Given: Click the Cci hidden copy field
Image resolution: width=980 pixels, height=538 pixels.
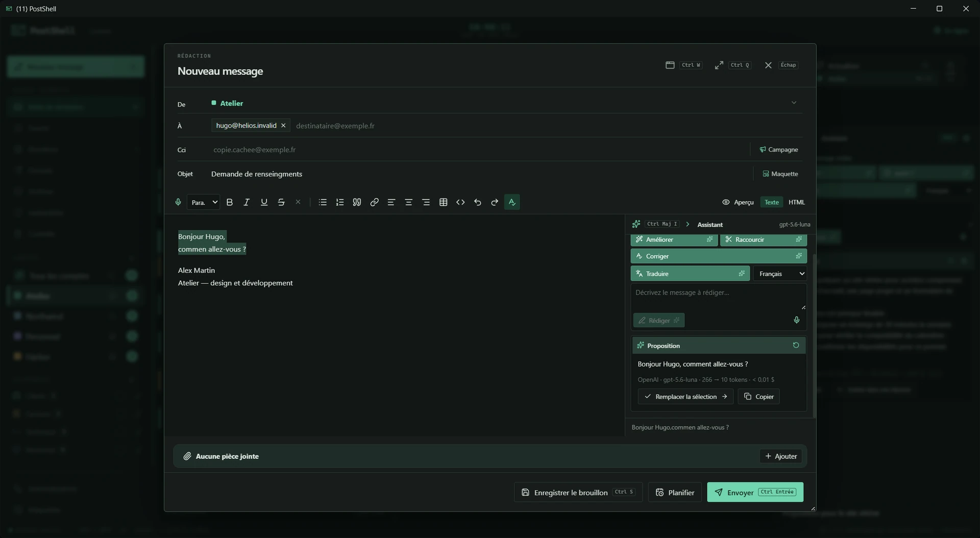Looking at the screenshot, I should (x=479, y=150).
